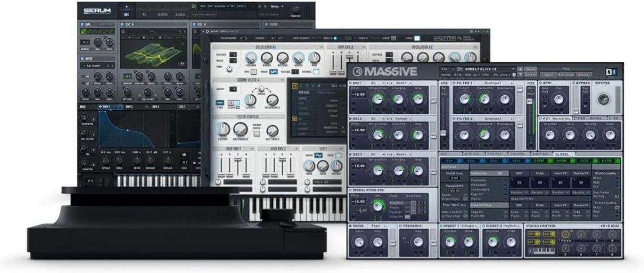
Task: Click the Native Instruments logo in Massive
Action: pos(611,71)
